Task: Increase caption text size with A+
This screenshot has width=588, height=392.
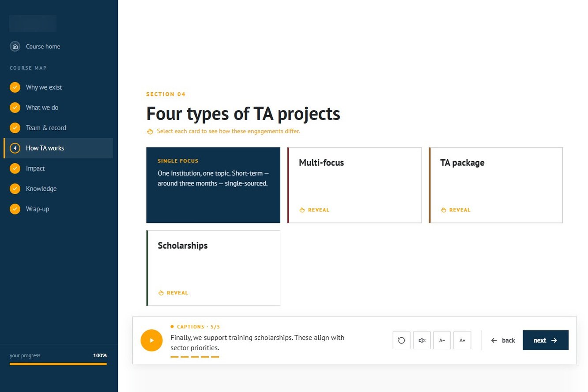Action: point(462,340)
